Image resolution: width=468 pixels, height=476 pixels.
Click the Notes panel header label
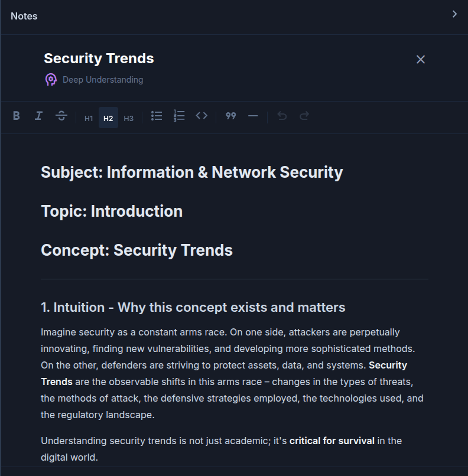coord(24,16)
